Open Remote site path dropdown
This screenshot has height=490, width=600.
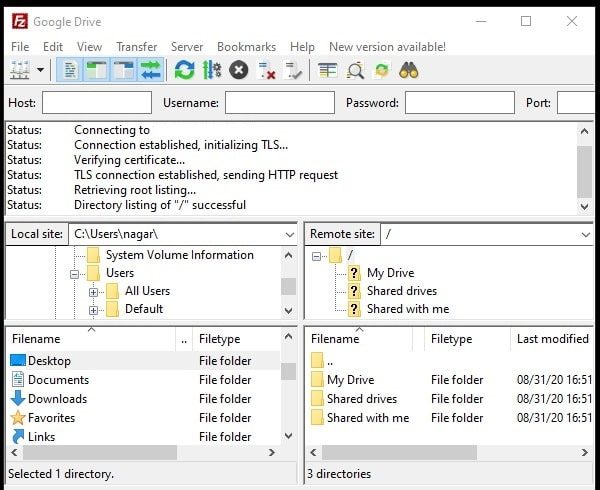(585, 234)
